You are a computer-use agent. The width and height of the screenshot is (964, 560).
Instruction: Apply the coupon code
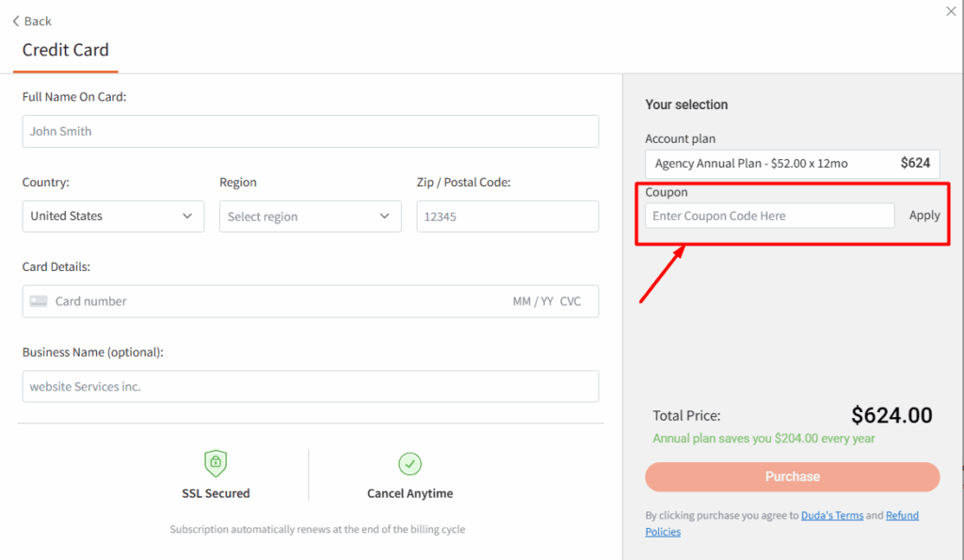pyautogui.click(x=924, y=216)
